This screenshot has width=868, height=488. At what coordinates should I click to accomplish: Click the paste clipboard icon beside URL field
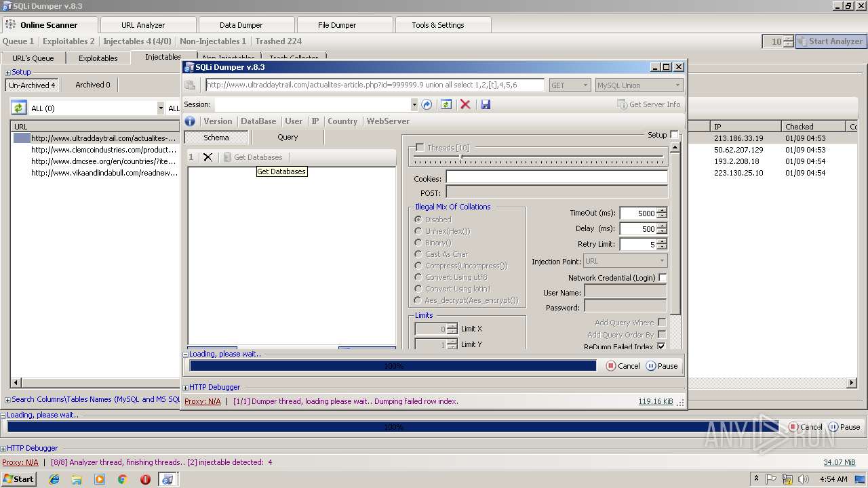(191, 85)
